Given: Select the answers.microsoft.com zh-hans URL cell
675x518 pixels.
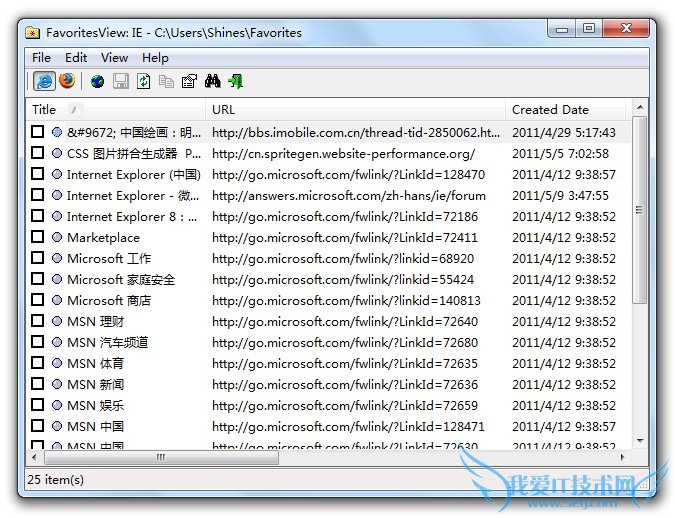Looking at the screenshot, I should [349, 195].
